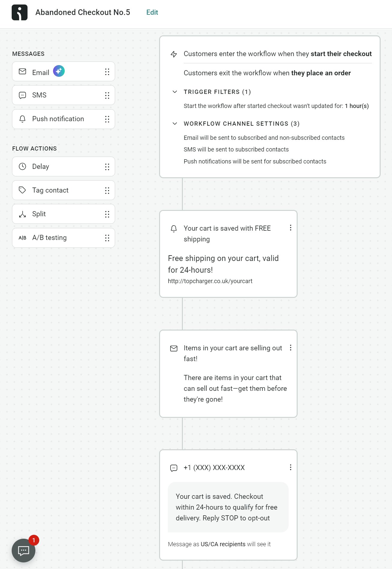392x569 pixels.
Task: Open the chat support bubble
Action: [x=23, y=551]
